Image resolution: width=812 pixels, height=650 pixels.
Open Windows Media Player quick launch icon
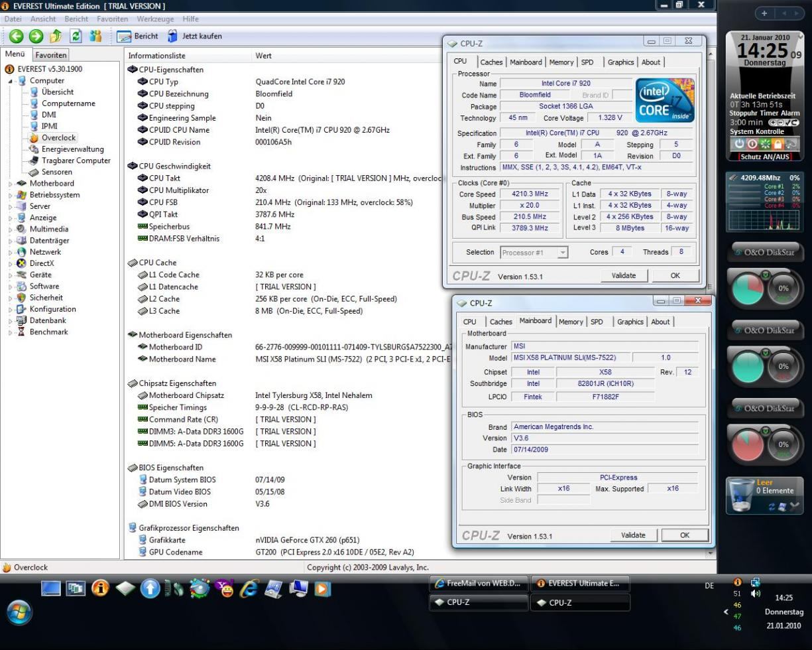click(x=322, y=588)
